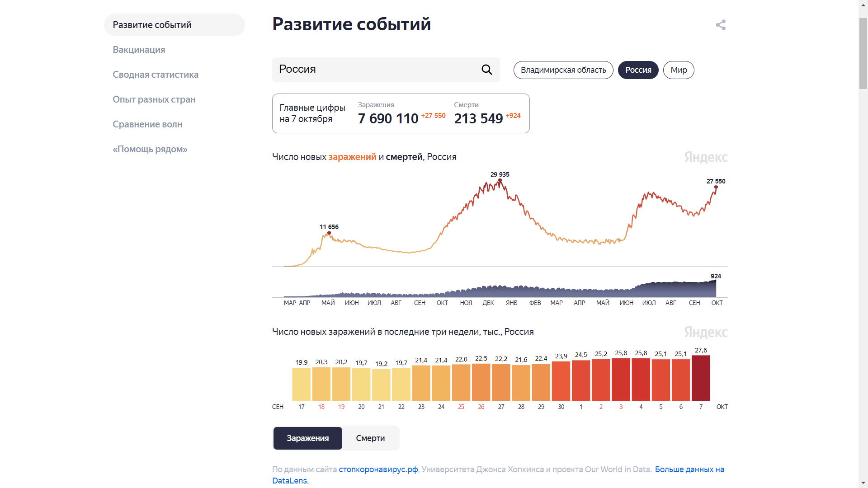Click the October 1 bar labeled 24,5
This screenshot has height=488, width=868.
click(581, 380)
